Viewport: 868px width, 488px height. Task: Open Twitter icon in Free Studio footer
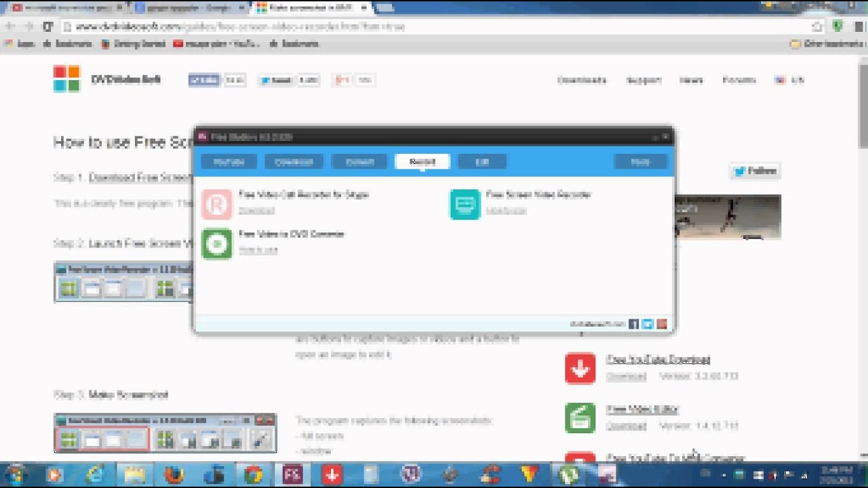648,325
